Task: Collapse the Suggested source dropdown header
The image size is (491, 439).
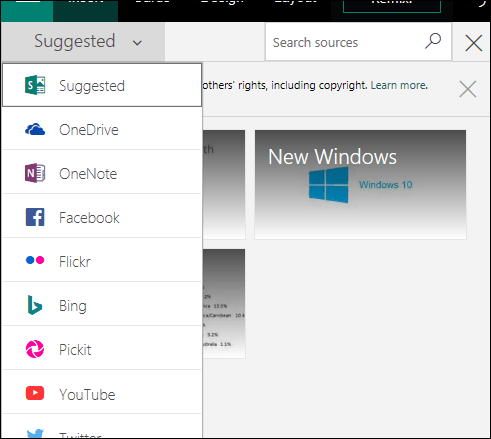Action: 83,42
